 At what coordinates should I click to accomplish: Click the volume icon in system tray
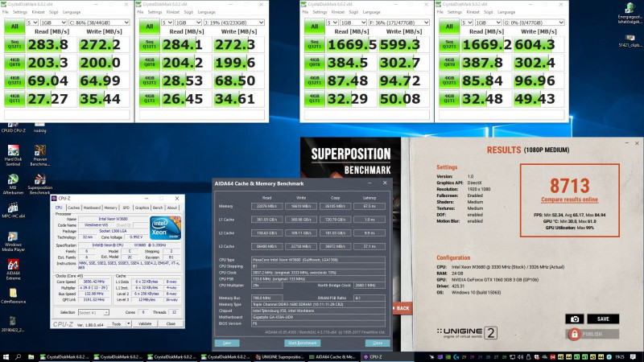(x=520, y=357)
